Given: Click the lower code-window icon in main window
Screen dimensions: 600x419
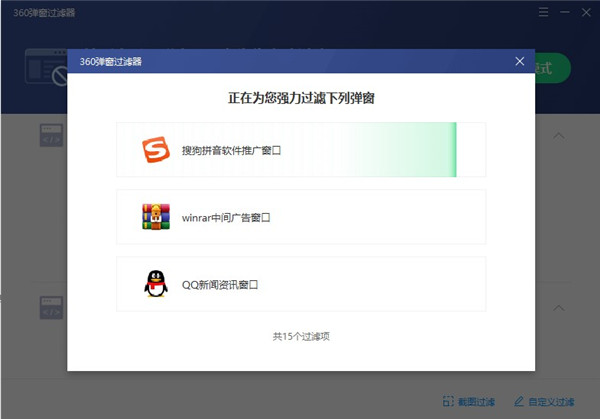Looking at the screenshot, I should tap(51, 307).
